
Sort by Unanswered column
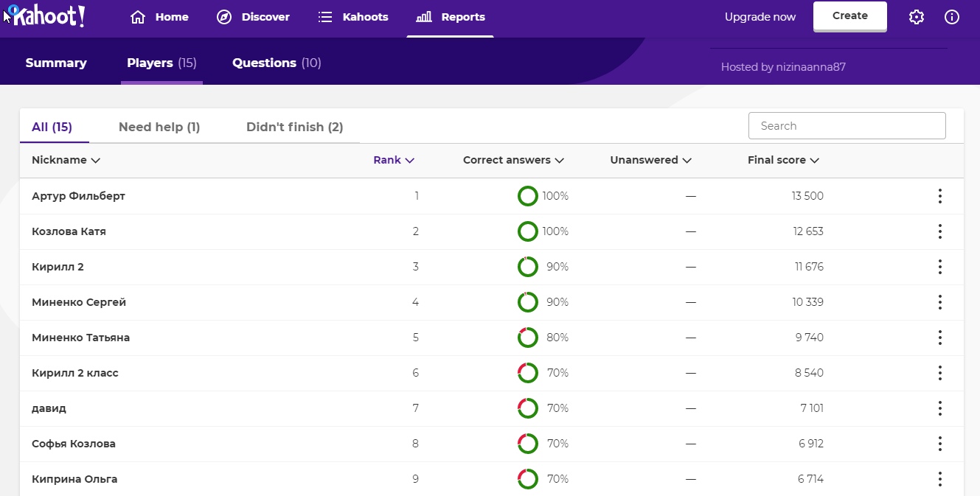point(650,160)
